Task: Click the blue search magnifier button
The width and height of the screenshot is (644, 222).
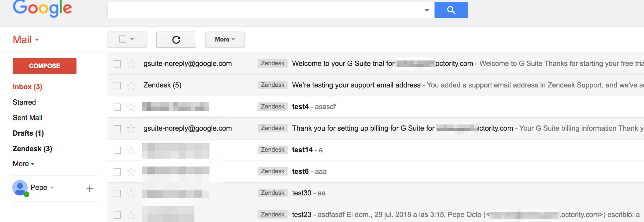Action: click(x=451, y=10)
